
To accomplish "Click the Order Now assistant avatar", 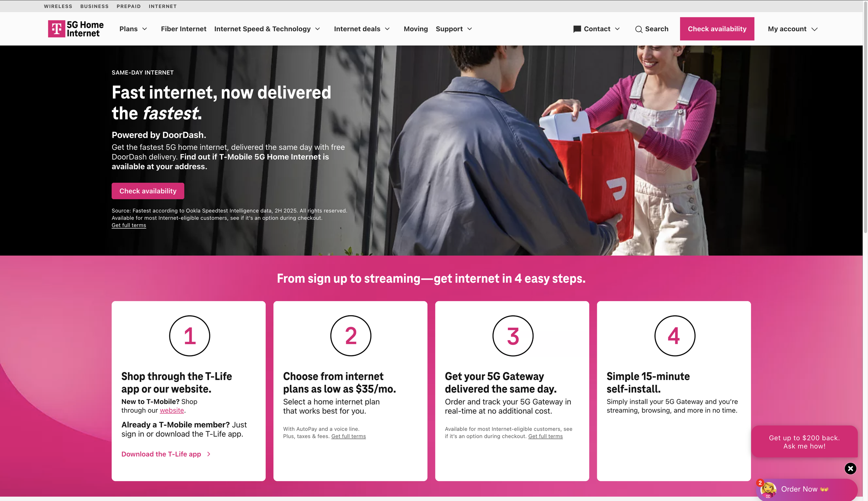I will click(768, 490).
